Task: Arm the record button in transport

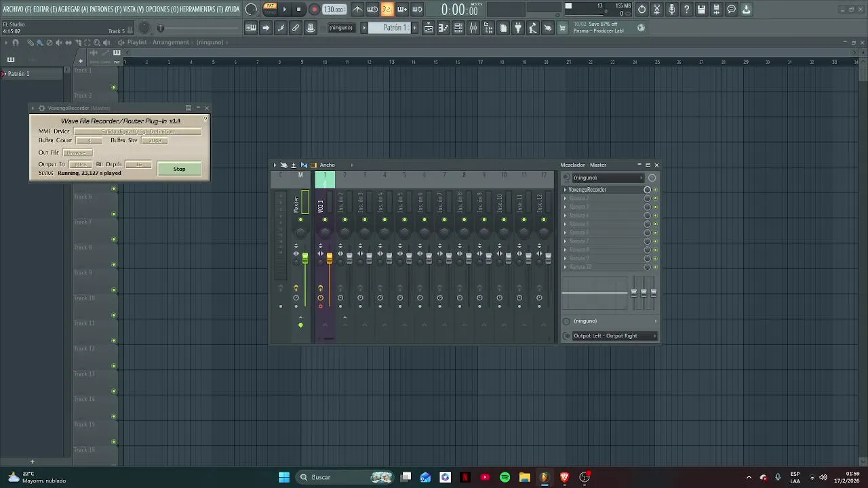Action: point(314,9)
